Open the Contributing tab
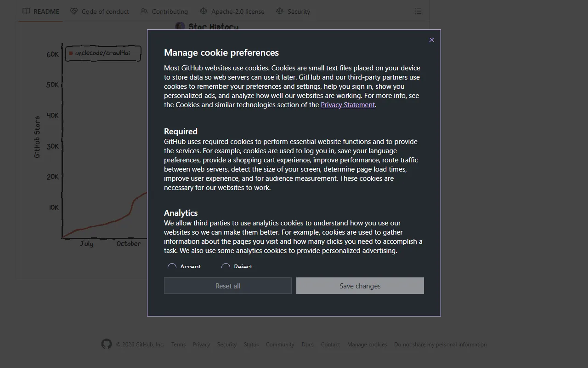588x368 pixels. (x=164, y=11)
